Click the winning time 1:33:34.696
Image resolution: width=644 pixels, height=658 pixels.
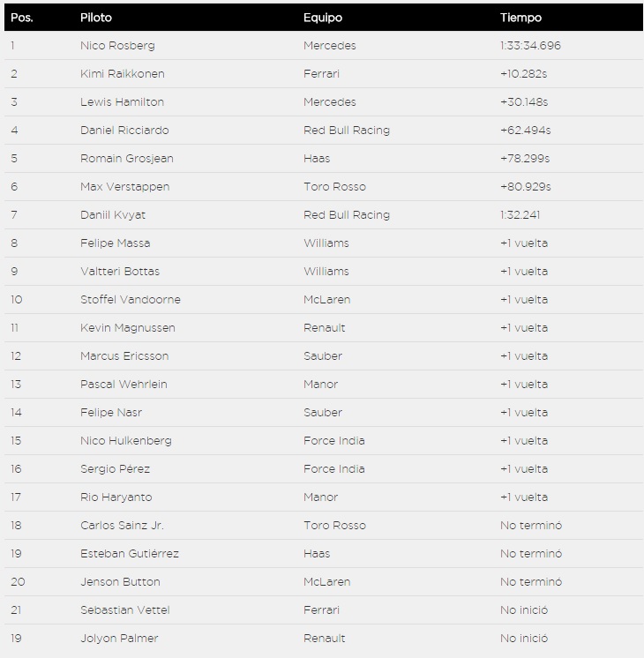[530, 46]
